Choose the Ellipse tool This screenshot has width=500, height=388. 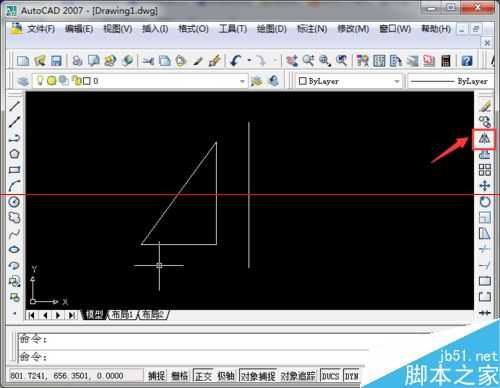(x=14, y=249)
